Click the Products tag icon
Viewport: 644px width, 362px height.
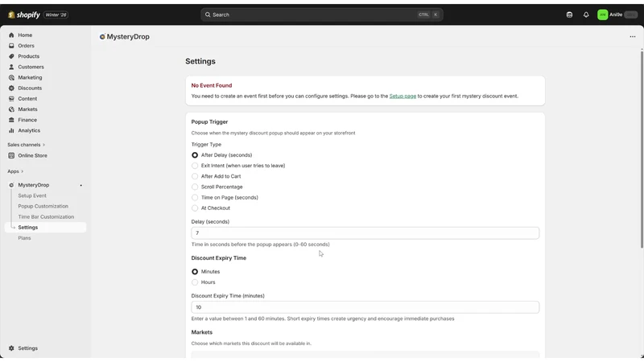tap(11, 56)
